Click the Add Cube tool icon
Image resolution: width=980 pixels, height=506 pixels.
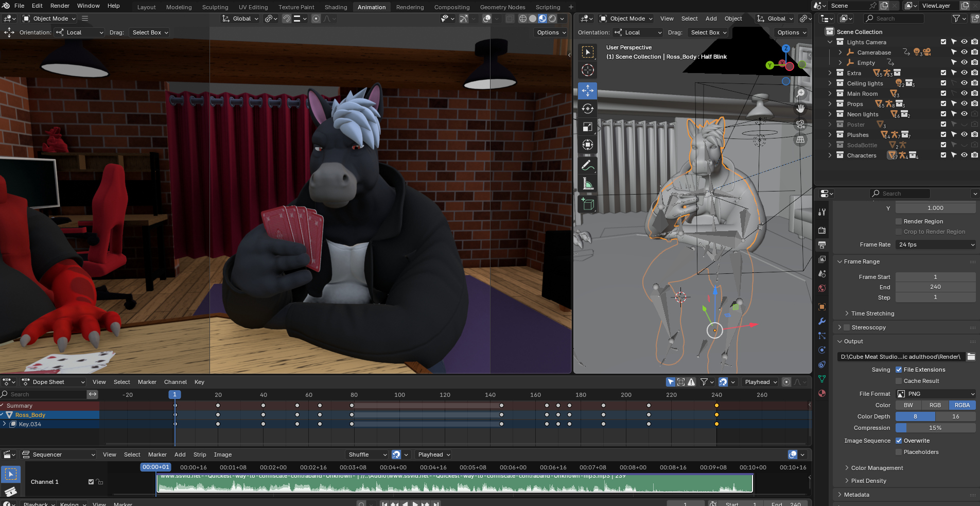tap(587, 204)
